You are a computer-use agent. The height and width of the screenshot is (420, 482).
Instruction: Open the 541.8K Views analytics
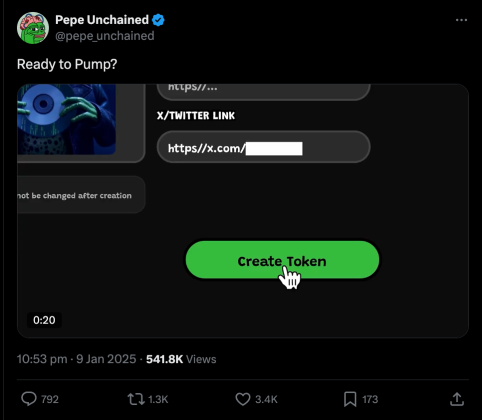(181, 359)
